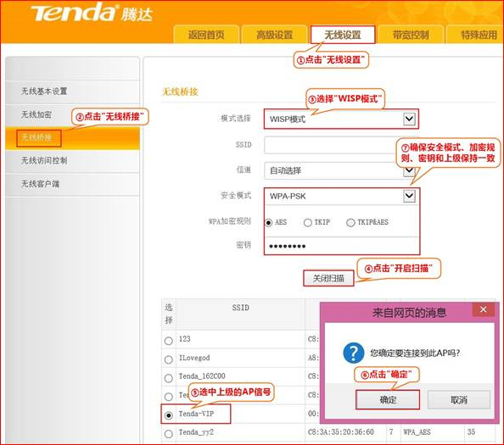The height and width of the screenshot is (445, 504).
Task: Click the 选择 column header
Action: [x=169, y=314]
